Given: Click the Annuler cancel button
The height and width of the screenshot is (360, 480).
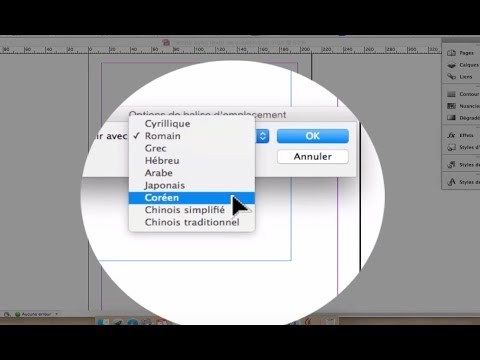Looking at the screenshot, I should (x=313, y=157).
